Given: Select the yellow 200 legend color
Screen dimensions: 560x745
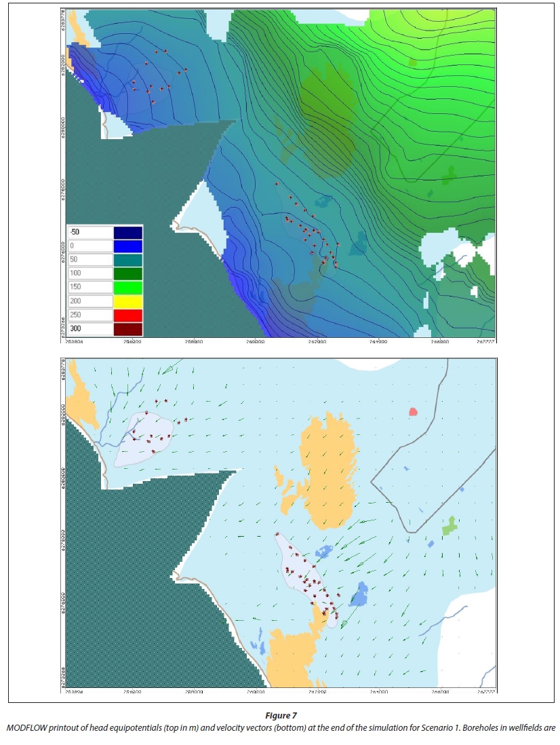Looking at the screenshot, I should [128, 302].
